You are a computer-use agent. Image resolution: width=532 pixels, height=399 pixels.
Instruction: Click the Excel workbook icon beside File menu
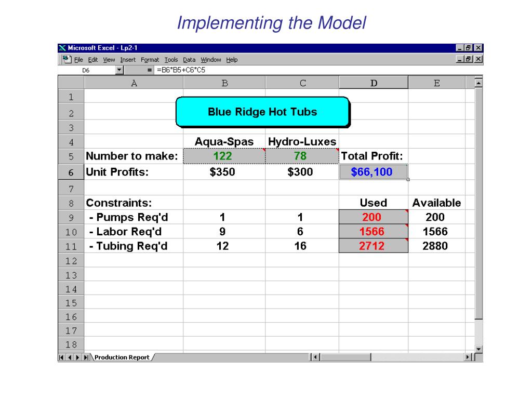pyautogui.click(x=67, y=59)
